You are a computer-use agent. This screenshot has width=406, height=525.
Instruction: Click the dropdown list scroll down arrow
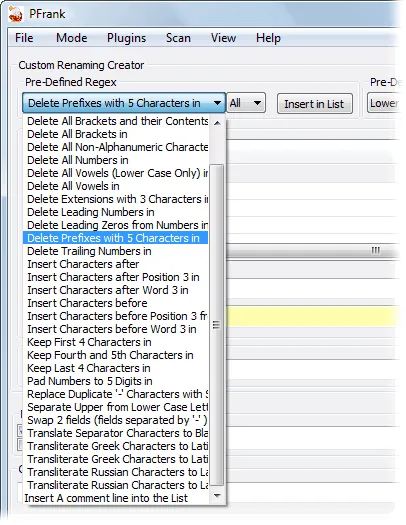pos(217,496)
